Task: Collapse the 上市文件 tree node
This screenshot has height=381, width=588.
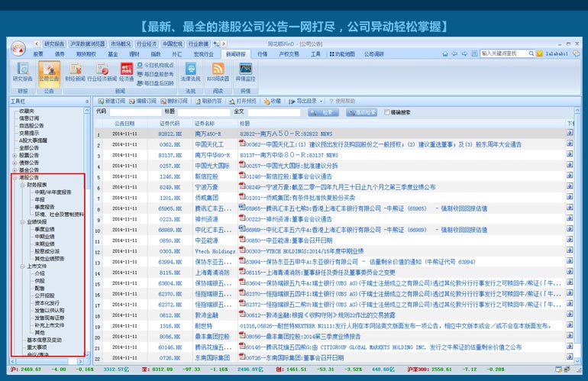Action: [x=22, y=266]
